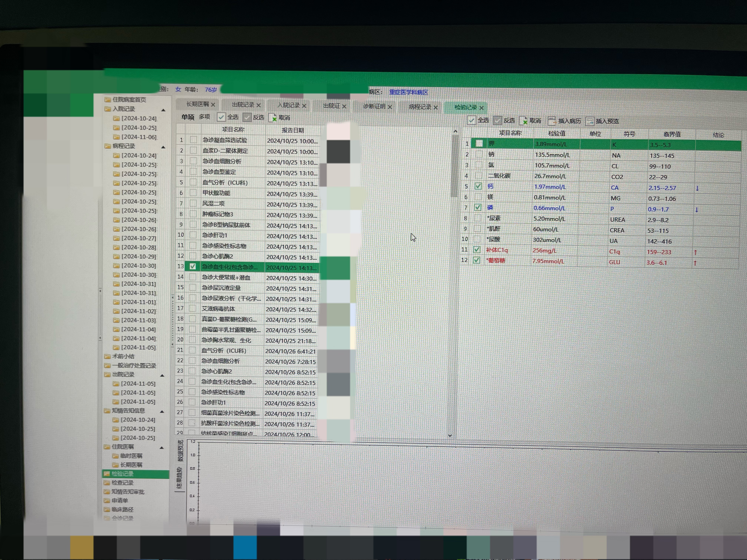Screen dimensions: 747x560
Task: Click 全选 icon in right results toolbar
Action: pos(472,120)
